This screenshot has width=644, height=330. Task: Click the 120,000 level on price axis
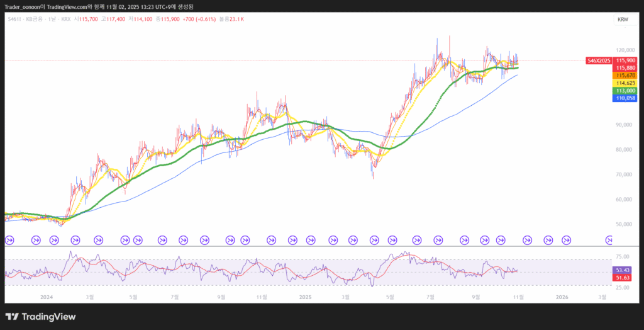click(x=625, y=49)
